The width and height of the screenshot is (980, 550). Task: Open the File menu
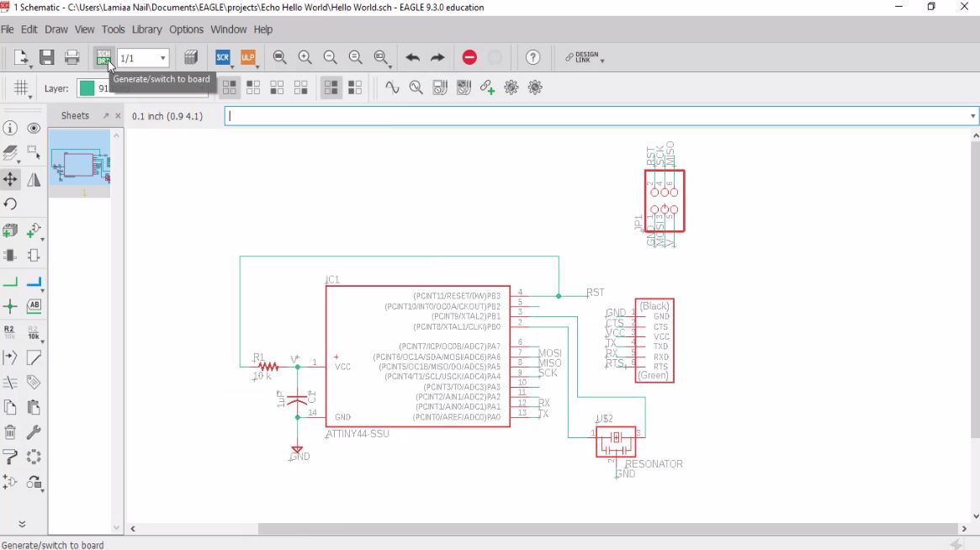click(8, 29)
